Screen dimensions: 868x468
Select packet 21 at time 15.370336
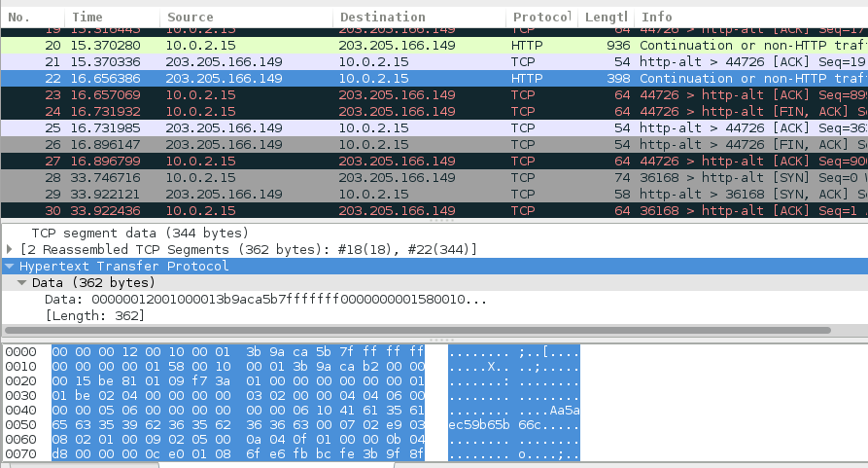[434, 62]
